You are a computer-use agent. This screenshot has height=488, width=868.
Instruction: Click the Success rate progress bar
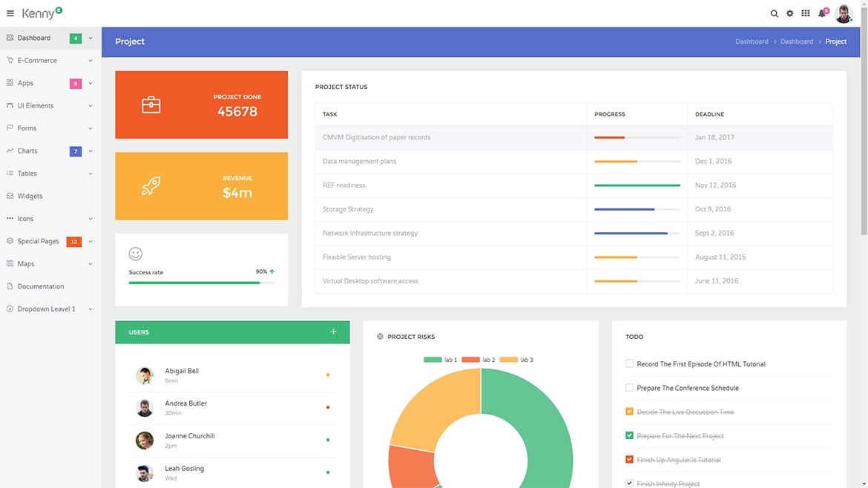point(202,283)
